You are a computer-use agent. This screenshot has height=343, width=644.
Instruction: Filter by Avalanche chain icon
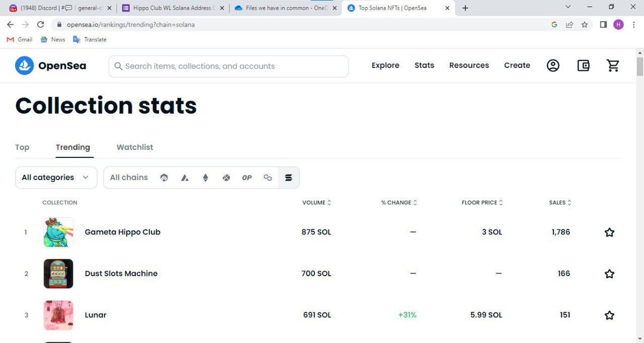click(x=185, y=178)
